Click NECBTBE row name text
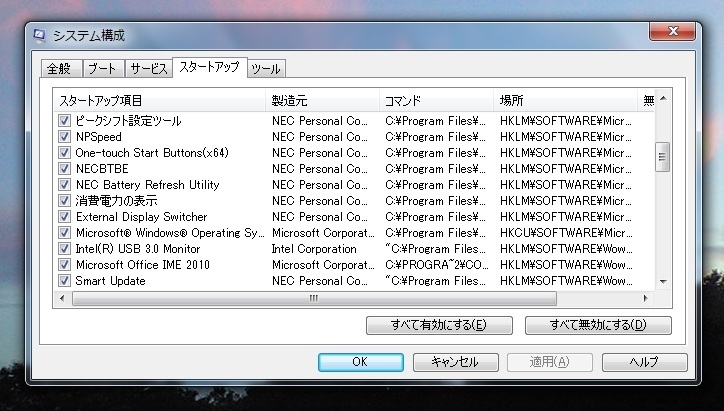This screenshot has height=411, width=724. pyautogui.click(x=102, y=169)
